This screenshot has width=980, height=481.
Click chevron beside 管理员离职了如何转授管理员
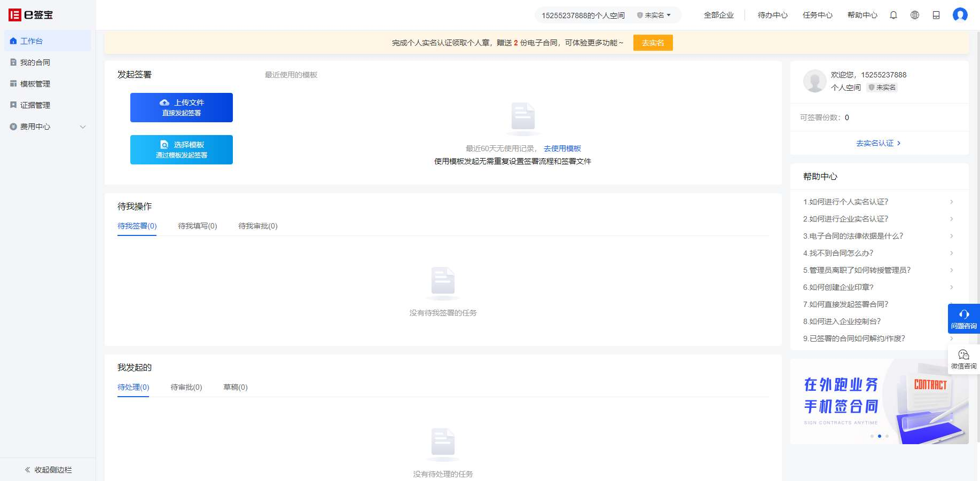(x=952, y=270)
